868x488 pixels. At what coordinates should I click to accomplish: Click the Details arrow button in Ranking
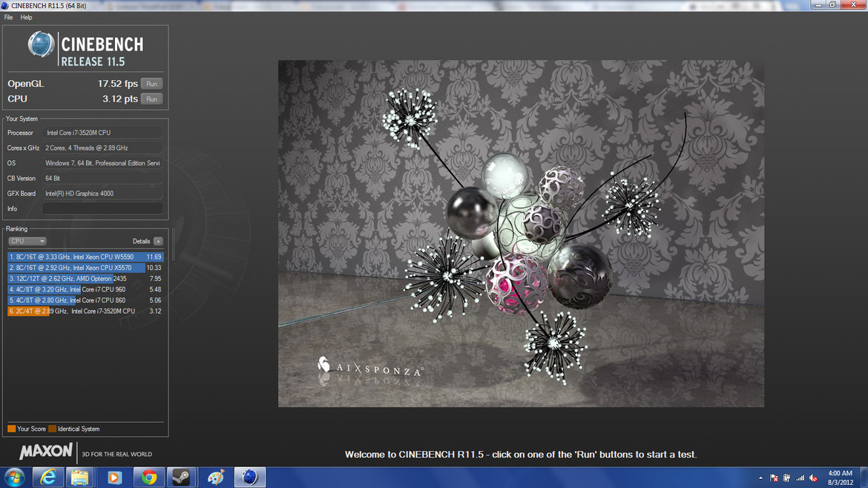pyautogui.click(x=158, y=241)
